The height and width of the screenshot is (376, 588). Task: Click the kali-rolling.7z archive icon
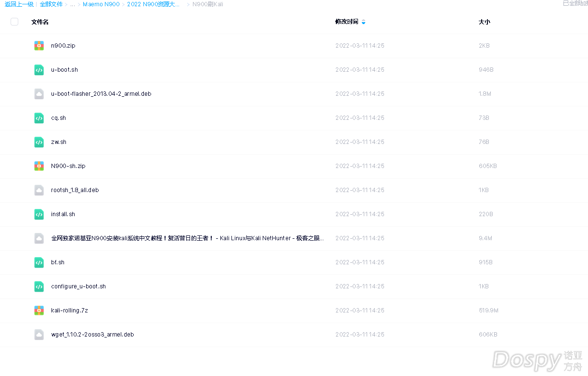coord(39,311)
